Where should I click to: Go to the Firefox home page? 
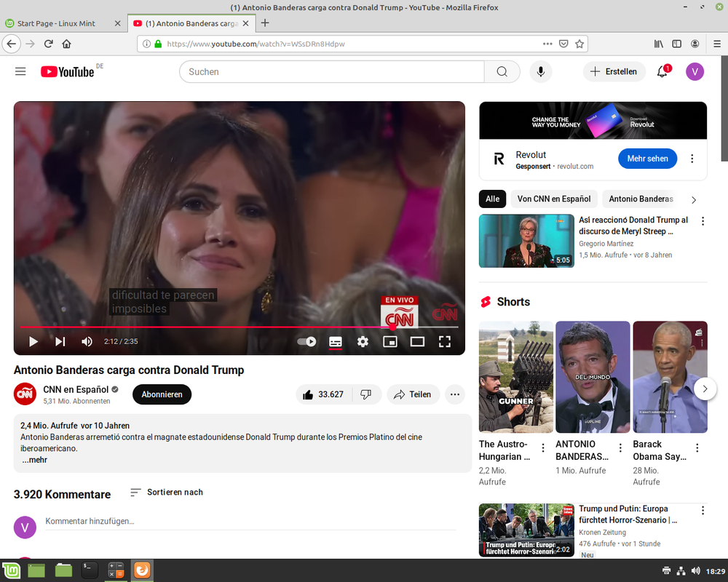(x=66, y=44)
